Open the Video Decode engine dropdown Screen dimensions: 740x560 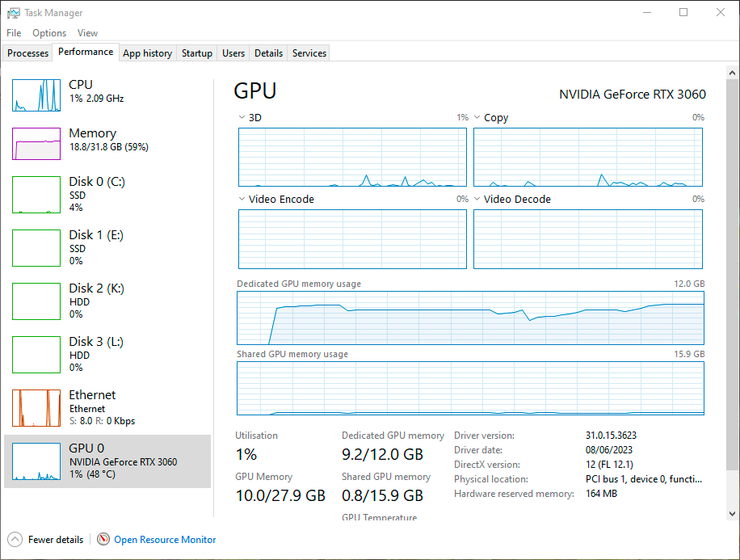click(x=477, y=199)
